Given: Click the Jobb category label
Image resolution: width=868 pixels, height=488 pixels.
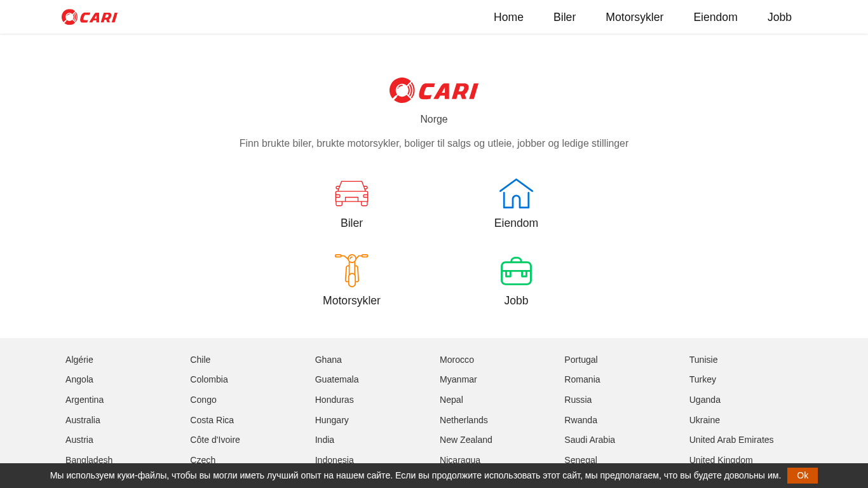Looking at the screenshot, I should (516, 301).
